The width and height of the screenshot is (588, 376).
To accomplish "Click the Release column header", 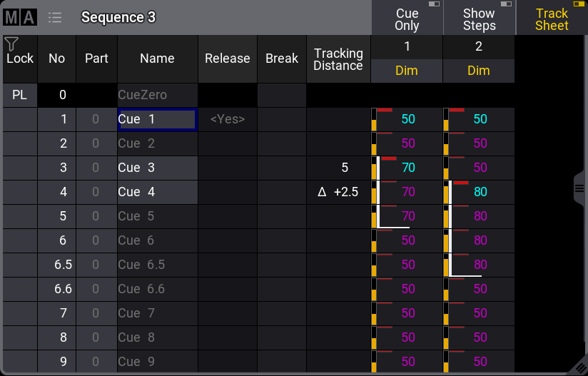I will [227, 59].
